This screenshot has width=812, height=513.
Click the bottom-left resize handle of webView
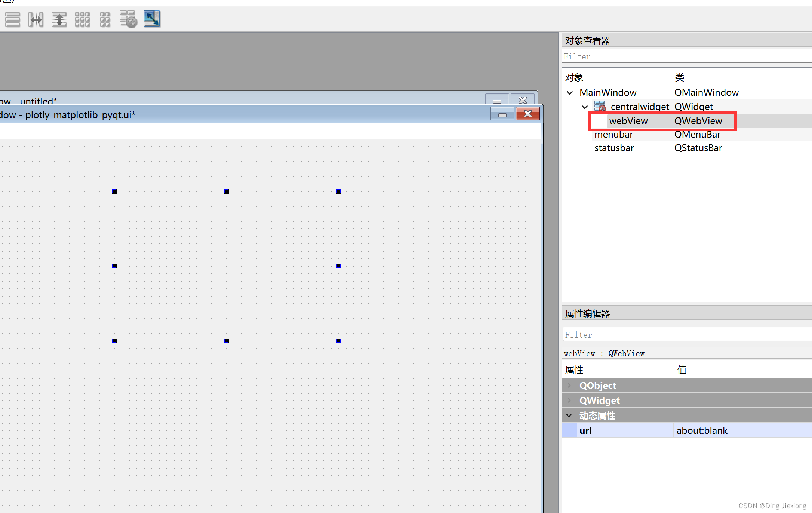[114, 341]
